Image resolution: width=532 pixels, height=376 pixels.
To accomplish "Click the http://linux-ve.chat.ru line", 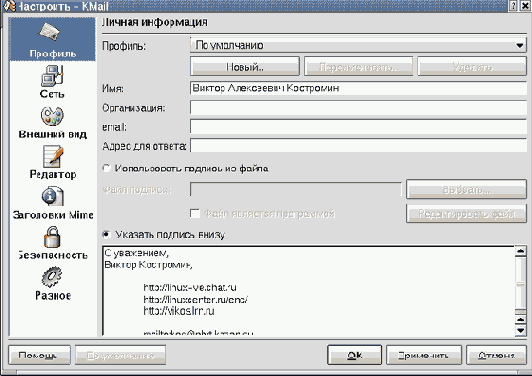I will coord(190,288).
